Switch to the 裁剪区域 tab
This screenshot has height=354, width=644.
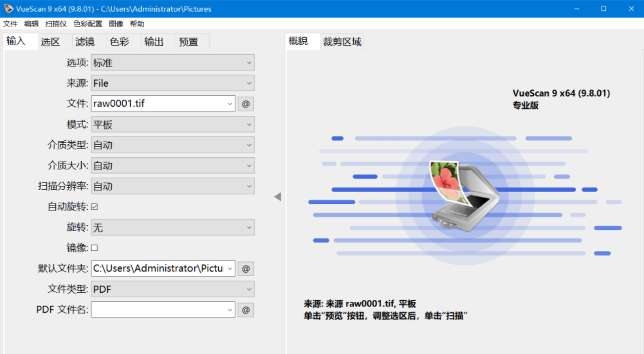click(x=342, y=42)
